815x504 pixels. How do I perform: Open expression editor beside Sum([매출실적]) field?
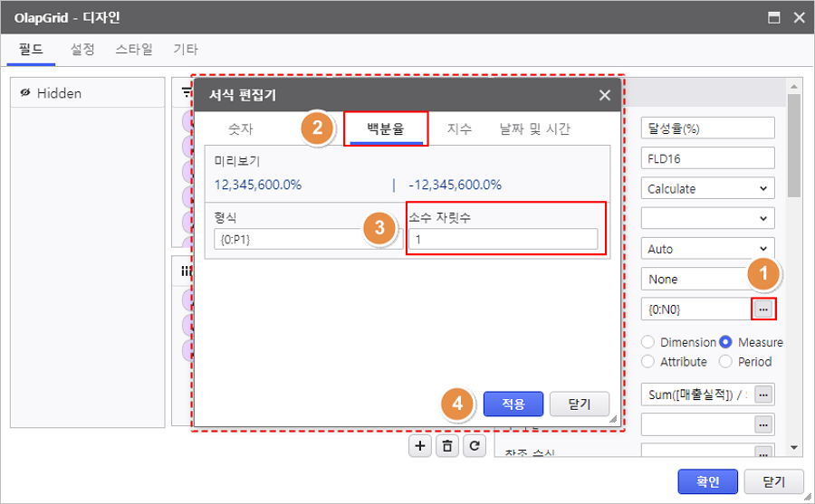point(763,395)
